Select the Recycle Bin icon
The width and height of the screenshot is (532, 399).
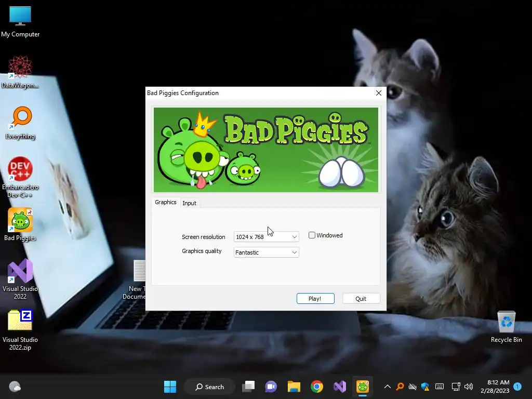click(x=506, y=327)
